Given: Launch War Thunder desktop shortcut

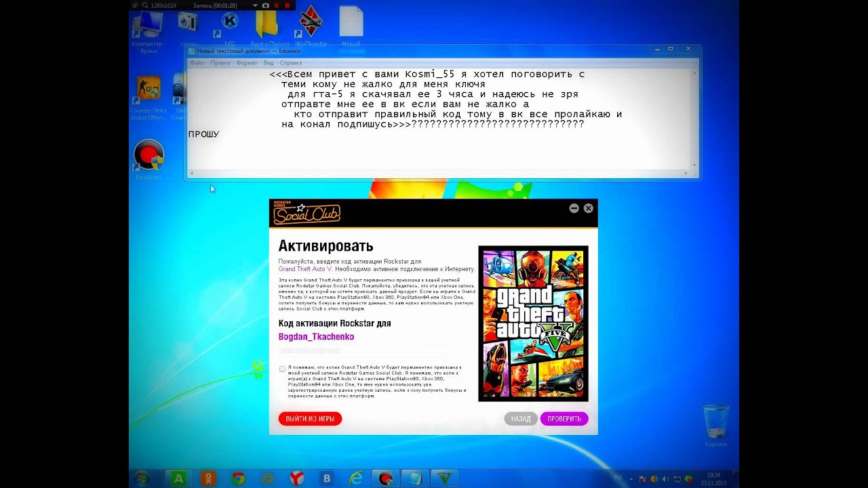Looking at the screenshot, I should point(311,24).
